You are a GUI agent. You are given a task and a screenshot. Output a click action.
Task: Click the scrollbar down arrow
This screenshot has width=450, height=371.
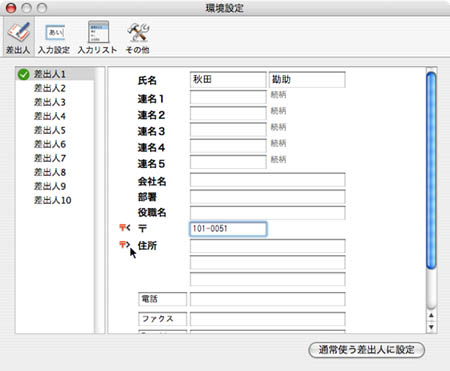click(x=431, y=327)
